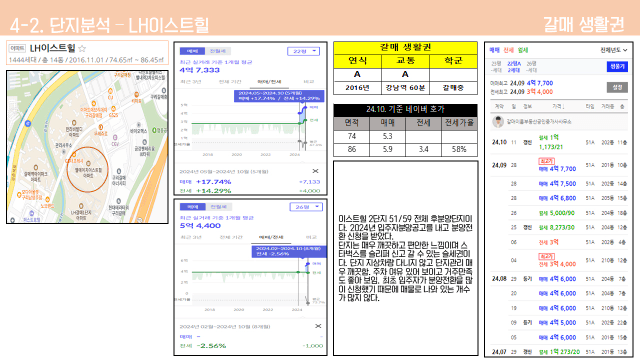The image size is (640, 360).
Task: Click the 갈매중 school cell
Action: coord(453,88)
